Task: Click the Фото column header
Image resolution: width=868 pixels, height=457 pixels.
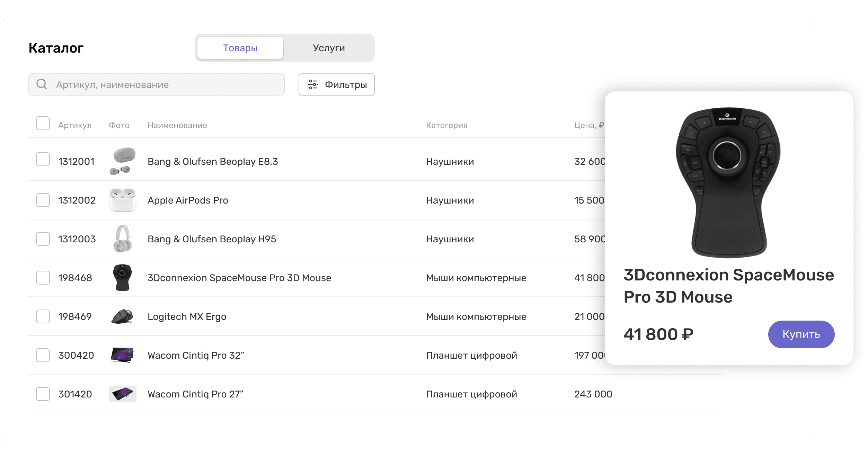Action: tap(119, 125)
